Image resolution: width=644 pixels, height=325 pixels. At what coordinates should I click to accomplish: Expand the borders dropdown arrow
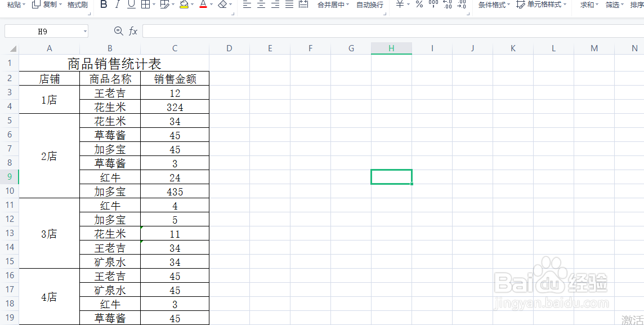154,5
